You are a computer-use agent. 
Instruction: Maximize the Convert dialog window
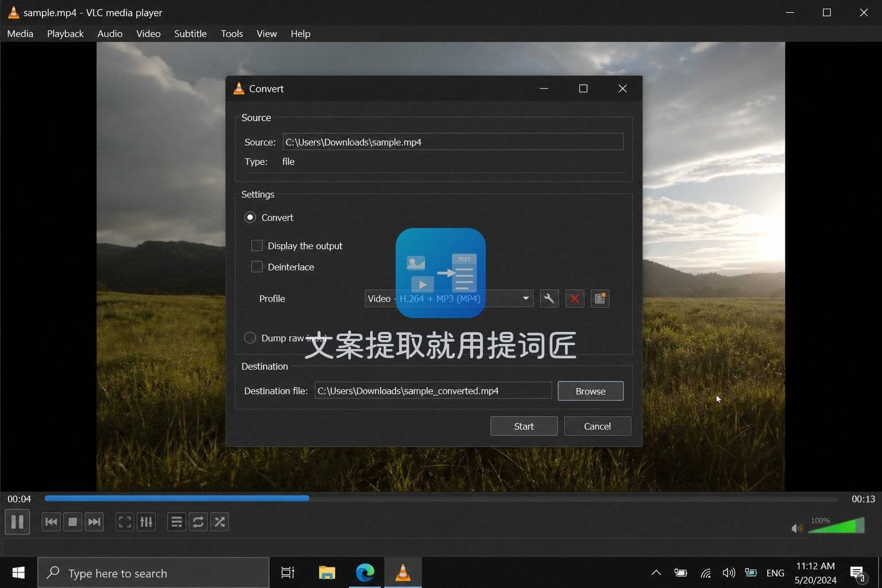click(583, 88)
